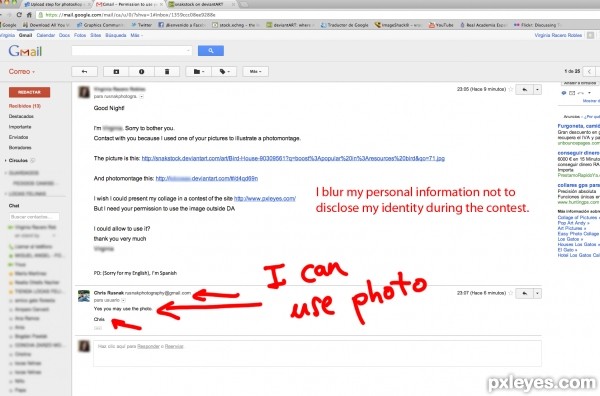The height and width of the screenshot is (396, 600).
Task: Open the Move to folder dropdown
Action: coord(198,72)
